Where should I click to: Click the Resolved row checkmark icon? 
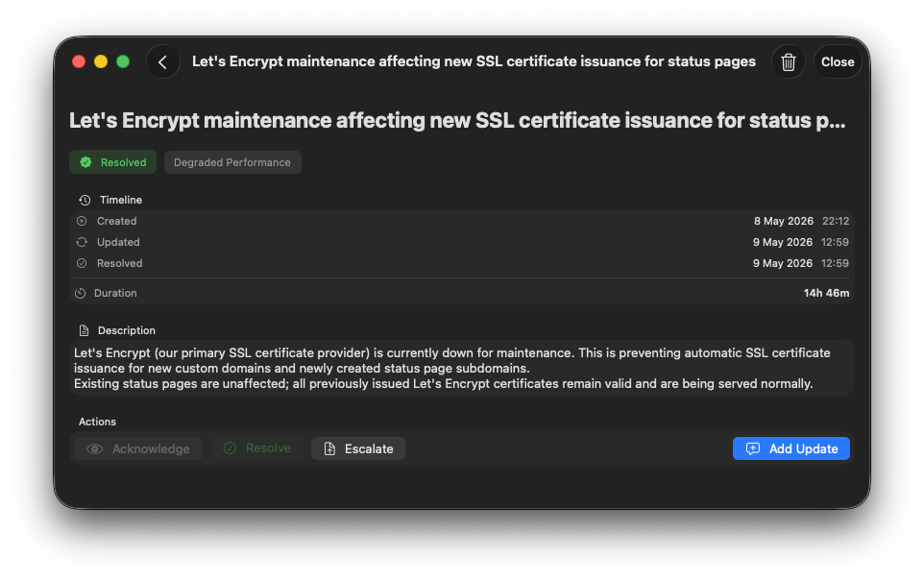(x=82, y=263)
